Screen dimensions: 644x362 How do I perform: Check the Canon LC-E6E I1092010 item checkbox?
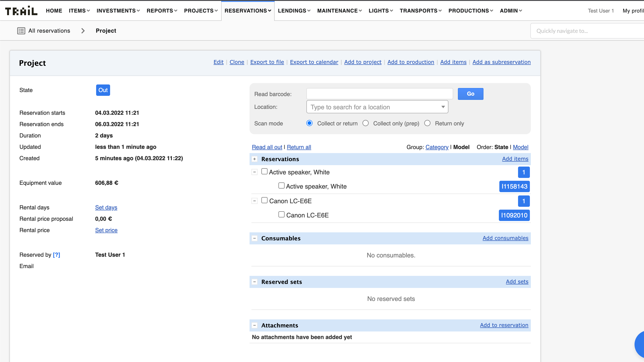(x=282, y=214)
